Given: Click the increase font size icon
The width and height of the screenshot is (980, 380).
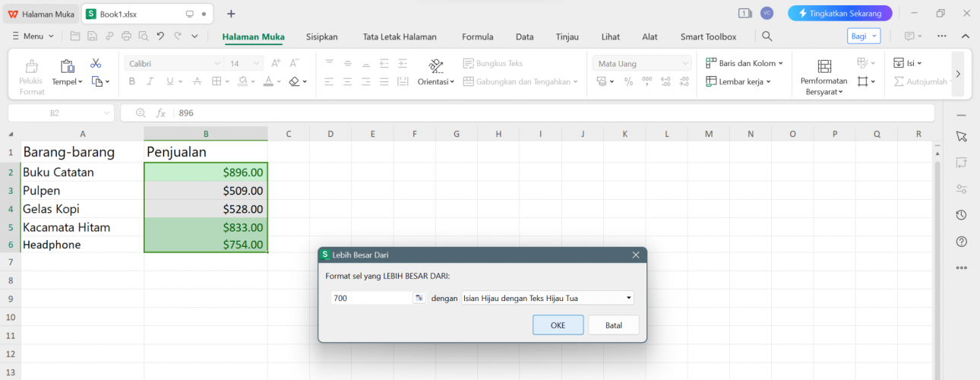Looking at the screenshot, I should (276, 63).
